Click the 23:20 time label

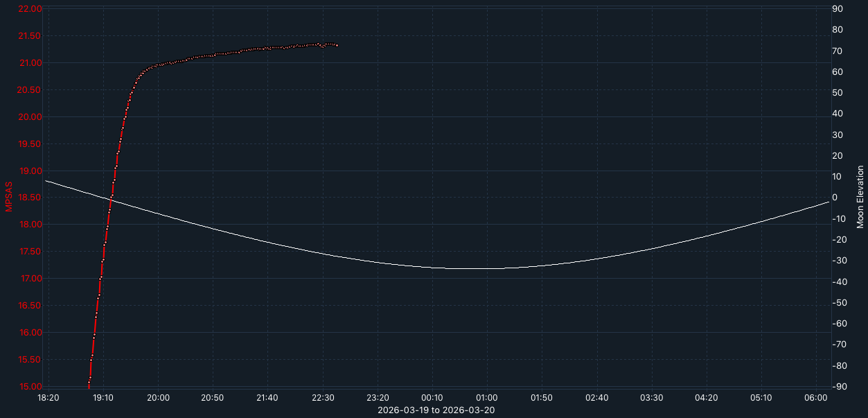[x=377, y=398]
